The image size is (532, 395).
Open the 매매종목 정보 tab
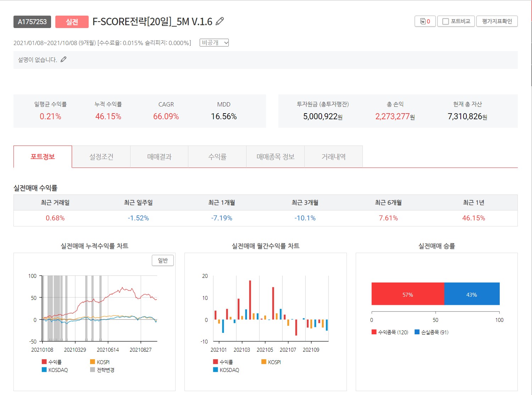click(276, 157)
